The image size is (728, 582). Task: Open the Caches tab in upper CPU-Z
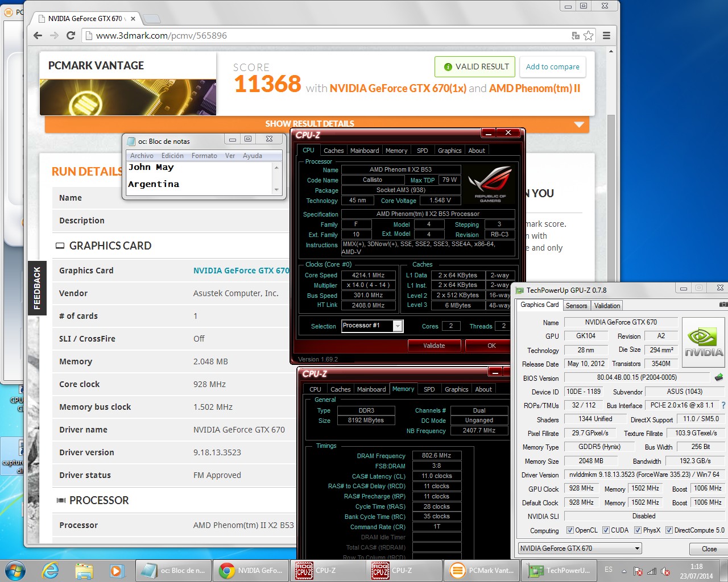(333, 151)
